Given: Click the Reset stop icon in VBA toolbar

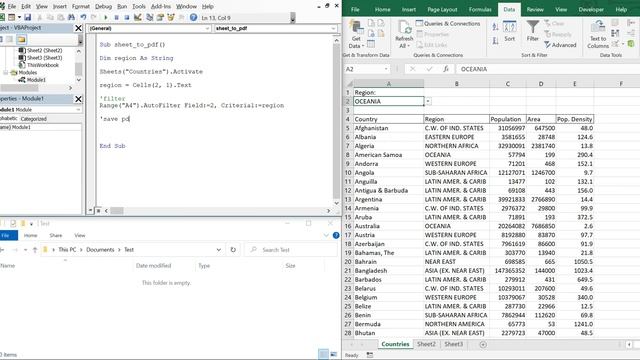Looking at the screenshot, I should [127, 18].
